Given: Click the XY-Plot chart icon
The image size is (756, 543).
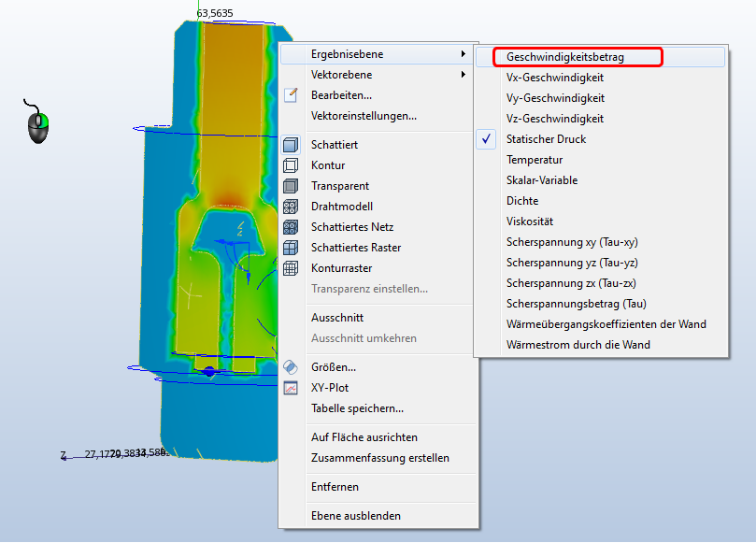Looking at the screenshot, I should coord(291,388).
